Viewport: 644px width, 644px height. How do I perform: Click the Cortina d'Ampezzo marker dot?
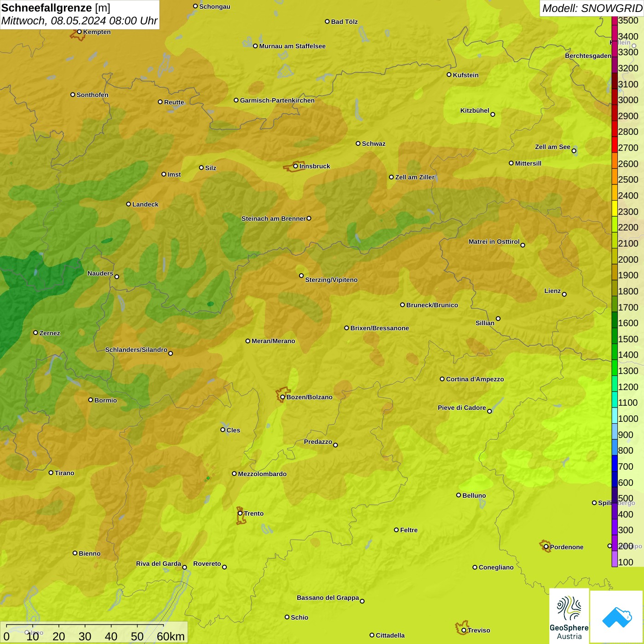pos(442,379)
